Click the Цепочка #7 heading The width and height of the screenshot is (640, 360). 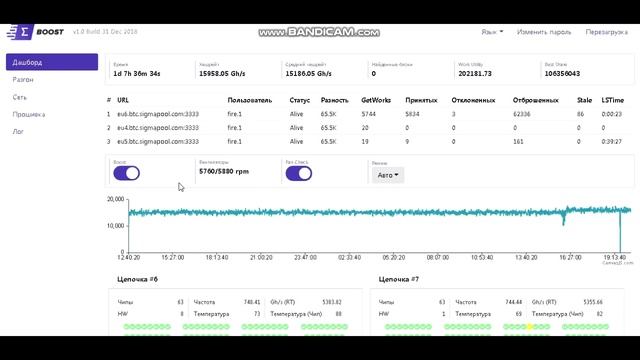click(x=399, y=279)
